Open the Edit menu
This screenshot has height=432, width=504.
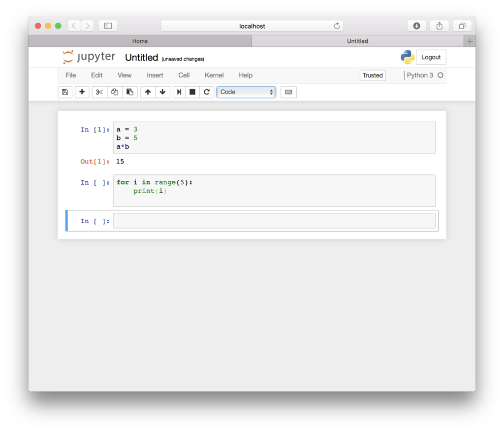[97, 75]
